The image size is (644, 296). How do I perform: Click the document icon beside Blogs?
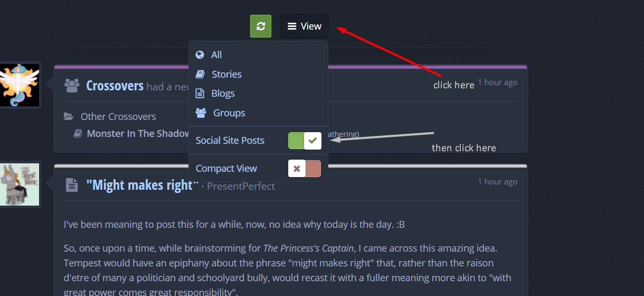point(200,94)
